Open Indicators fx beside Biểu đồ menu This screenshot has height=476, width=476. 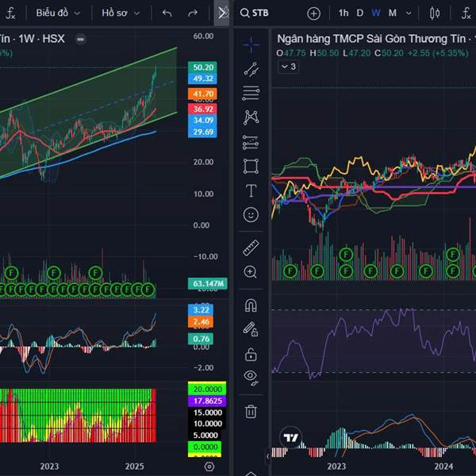[10, 13]
